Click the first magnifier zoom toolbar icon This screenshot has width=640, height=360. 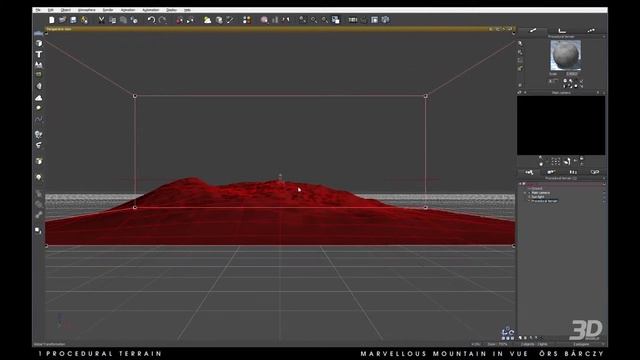click(302, 20)
